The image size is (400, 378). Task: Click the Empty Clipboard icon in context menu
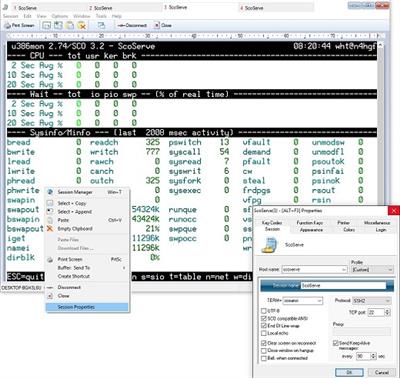tap(50, 229)
